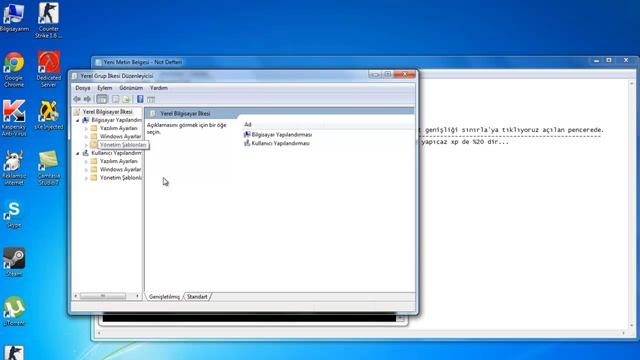This screenshot has width=640, height=360.
Task: Click Kullanıcı Yapılandırması icon in right list
Action: (x=247, y=143)
